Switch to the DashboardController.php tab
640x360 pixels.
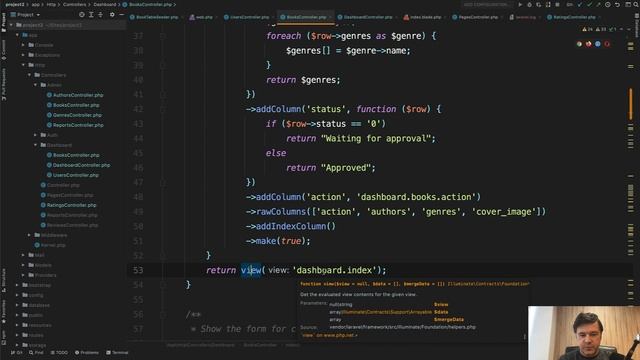coord(365,17)
